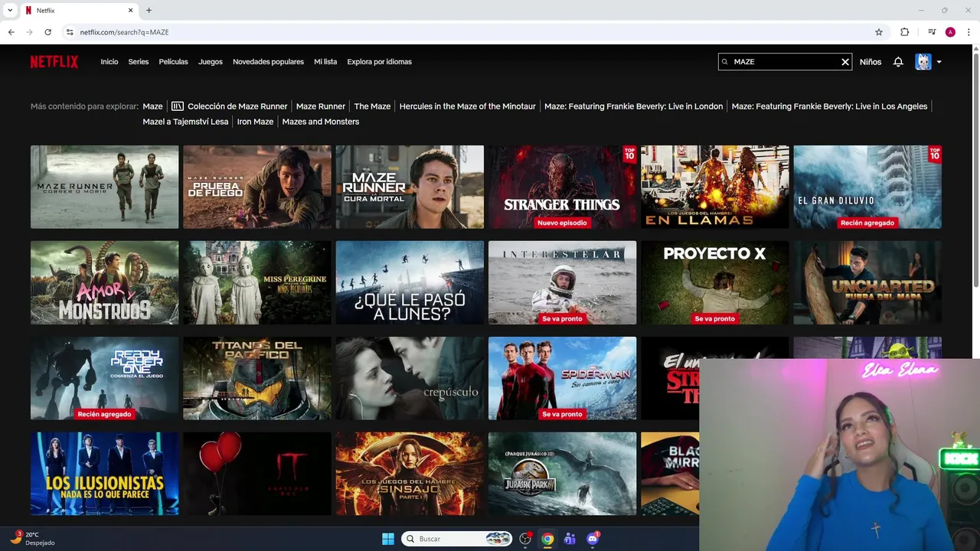Open Maze: Featuring Frankie Beverly: Live in London
Viewport: 980px width, 551px height.
click(633, 106)
